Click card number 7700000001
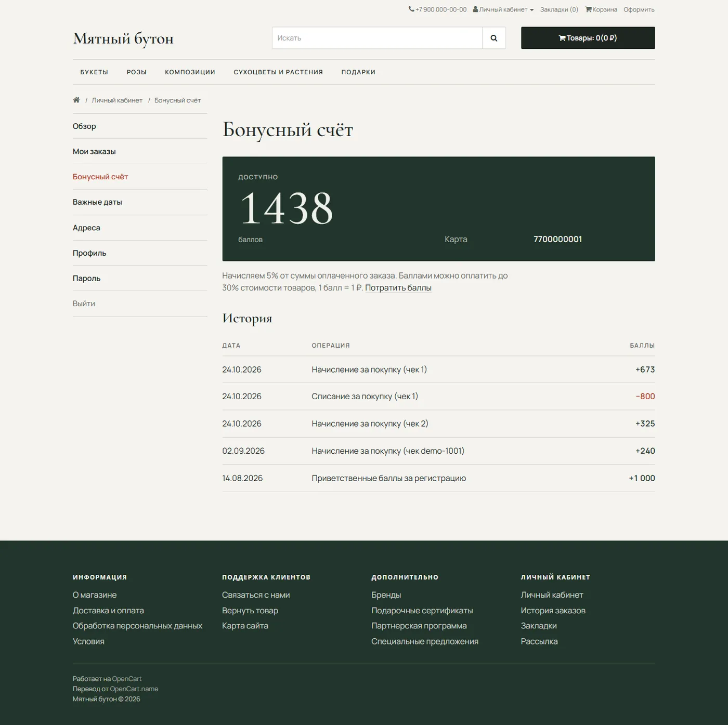Viewport: 728px width, 725px height. pos(557,239)
